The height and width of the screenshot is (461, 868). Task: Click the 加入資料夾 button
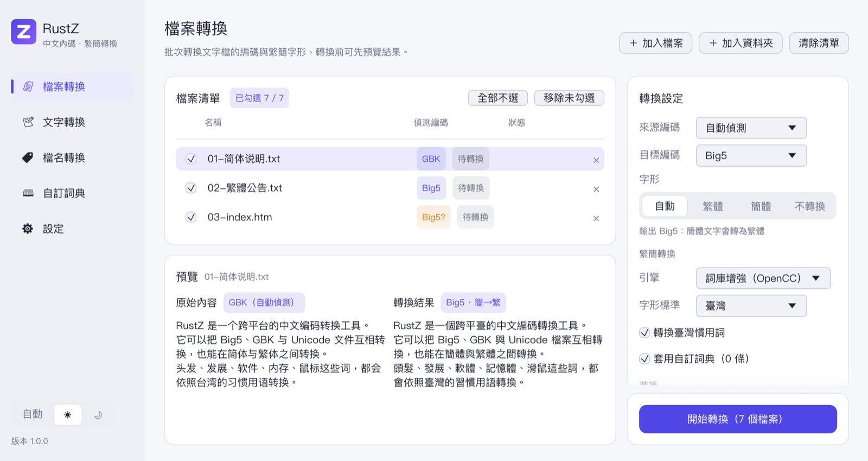(741, 43)
